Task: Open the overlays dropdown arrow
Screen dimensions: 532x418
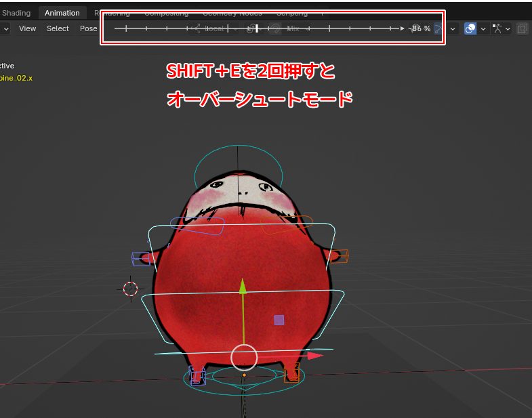Action: point(483,28)
